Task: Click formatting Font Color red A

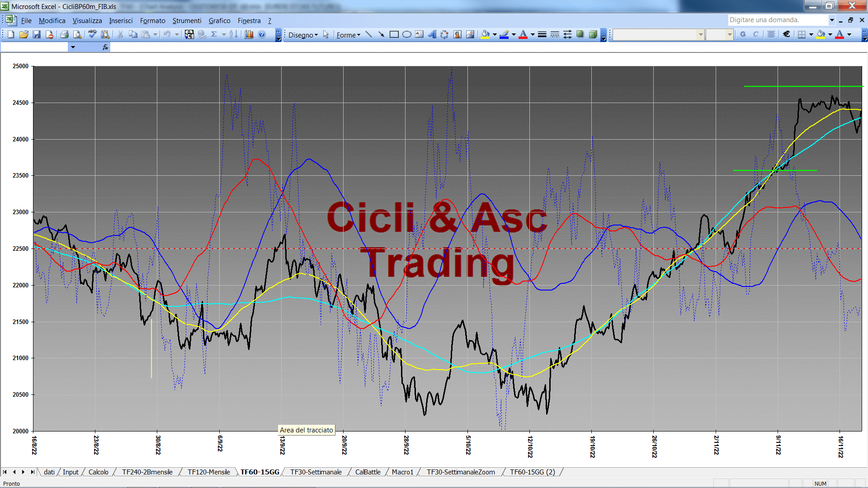Action: [x=840, y=34]
